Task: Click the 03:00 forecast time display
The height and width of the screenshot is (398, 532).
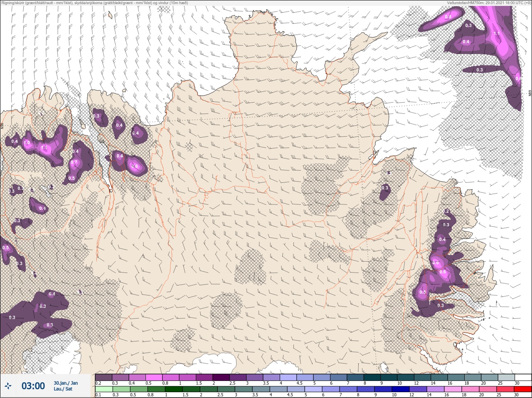Action: [x=33, y=386]
